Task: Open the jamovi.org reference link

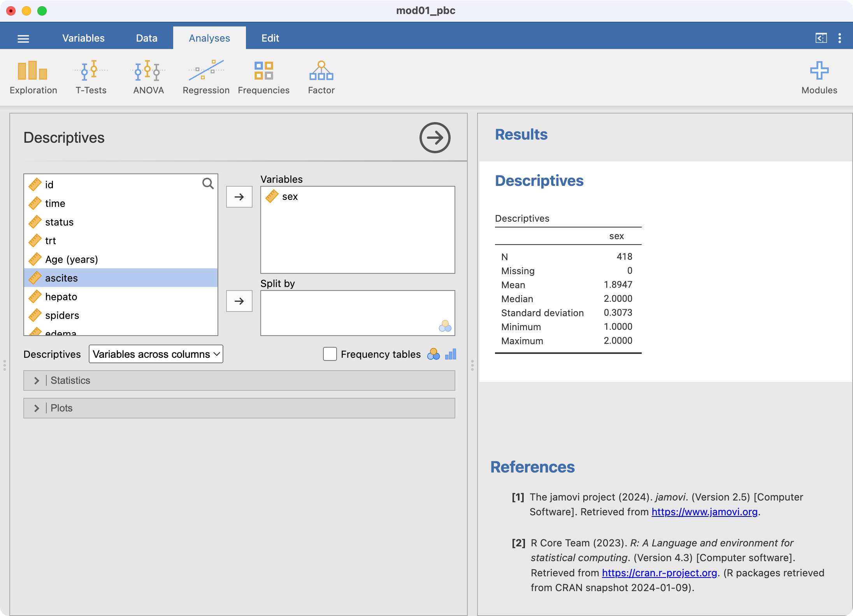Action: pos(704,512)
